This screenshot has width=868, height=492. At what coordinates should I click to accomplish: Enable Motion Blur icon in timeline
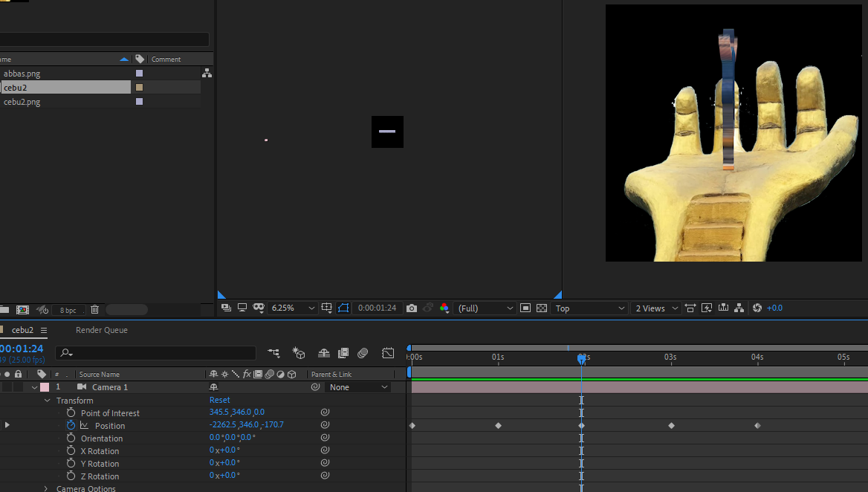(x=363, y=353)
